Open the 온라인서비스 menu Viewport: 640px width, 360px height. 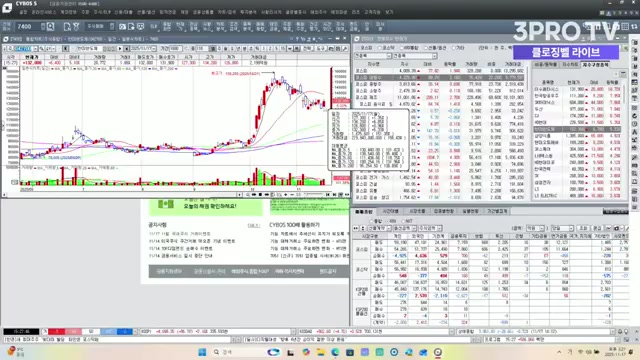coord(44,12)
